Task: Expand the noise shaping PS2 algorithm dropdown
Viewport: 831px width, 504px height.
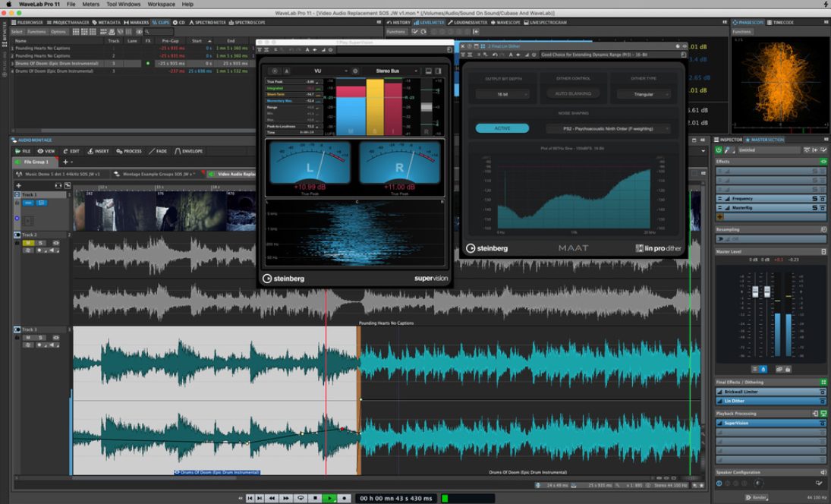Action: tap(607, 128)
